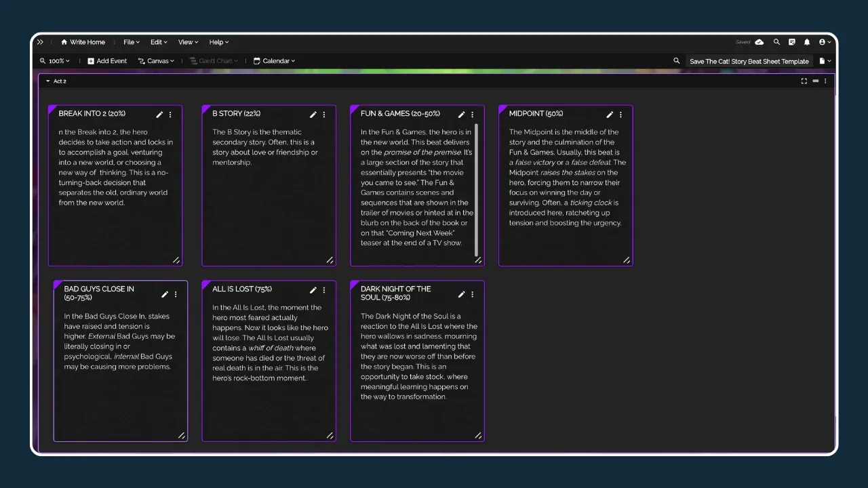
Task: Edit the Break Into 2 card with pencil
Action: point(159,115)
